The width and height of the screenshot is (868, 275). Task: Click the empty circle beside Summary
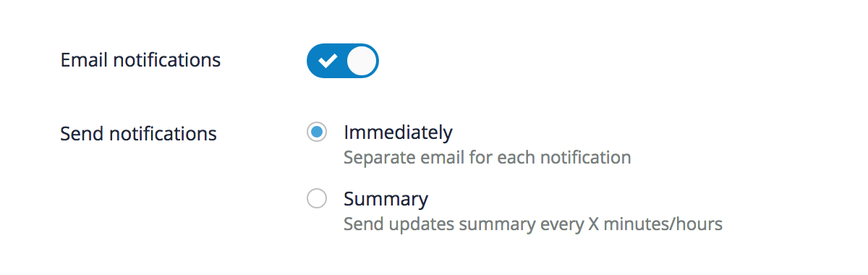(x=316, y=198)
